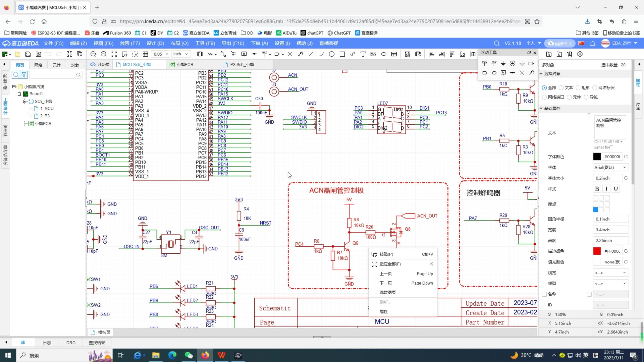Toggle the grid display icon

point(145,54)
